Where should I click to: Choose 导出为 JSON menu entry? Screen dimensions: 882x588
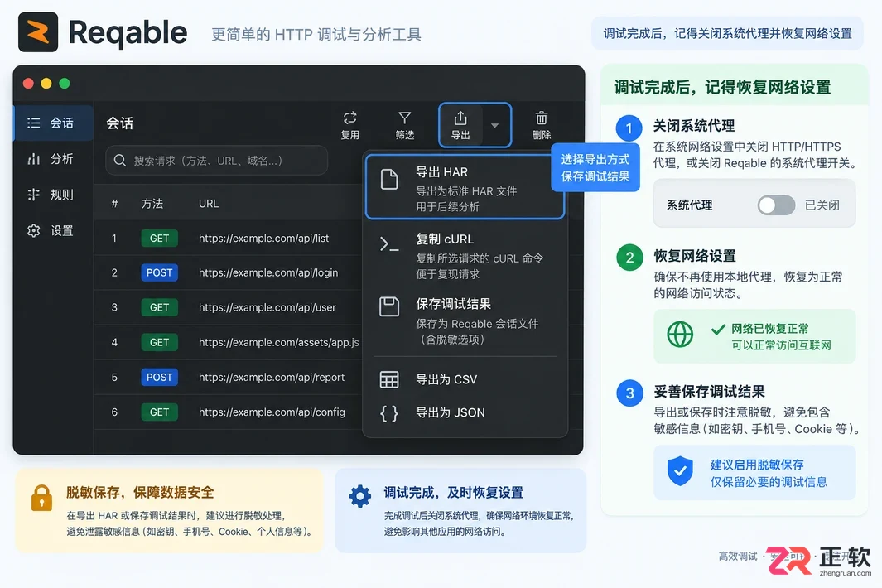click(x=465, y=412)
